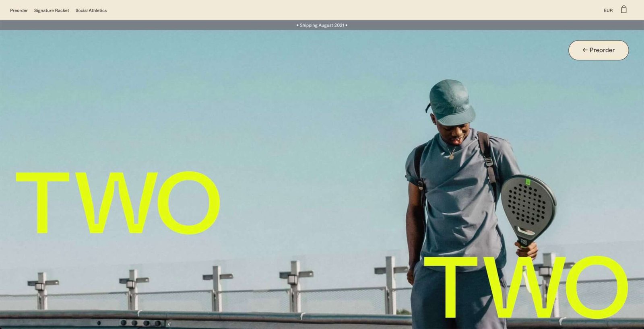The image size is (644, 329).
Task: Open the Social Athletics page
Action: coord(91,10)
